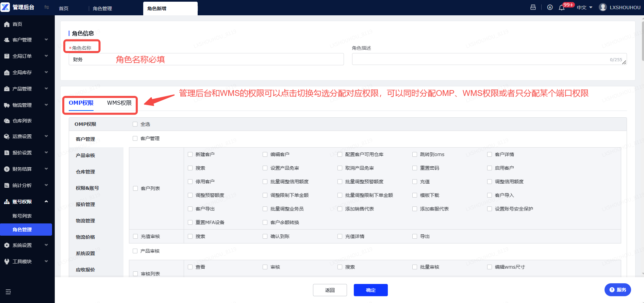The height and width of the screenshot is (303, 644).
Task: Select the OMP权限 tab
Action: click(81, 103)
